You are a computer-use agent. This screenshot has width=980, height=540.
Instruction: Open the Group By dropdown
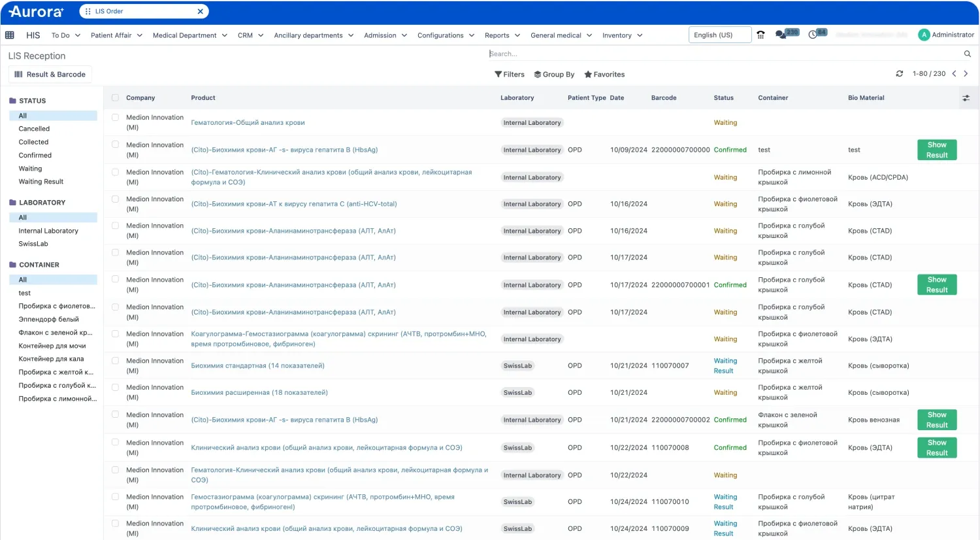point(554,75)
